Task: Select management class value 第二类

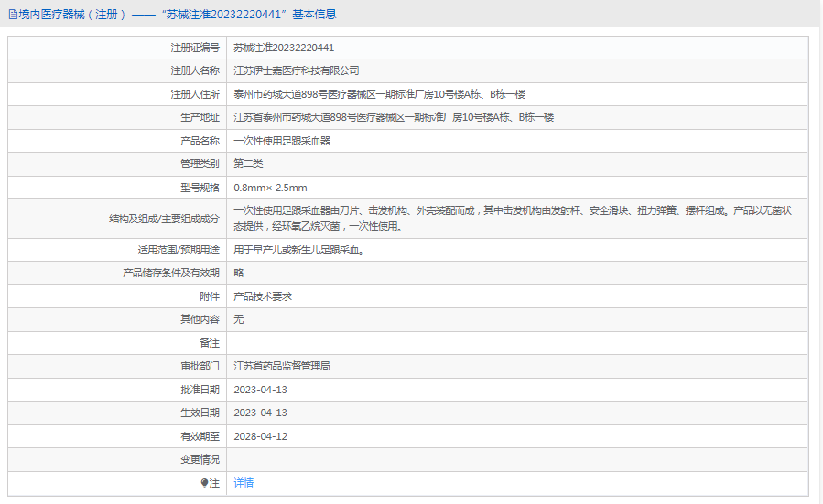Action: tap(248, 164)
